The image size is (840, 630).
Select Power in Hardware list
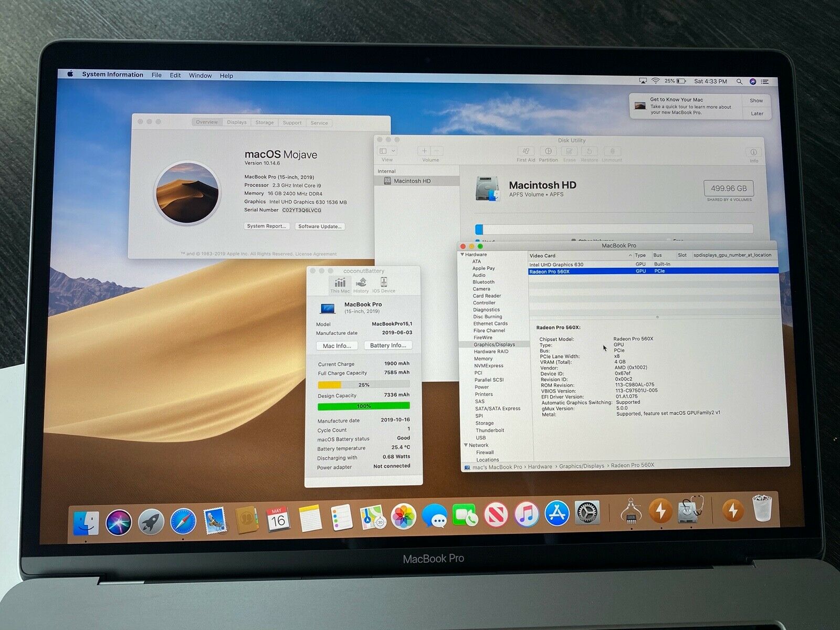[x=481, y=387]
